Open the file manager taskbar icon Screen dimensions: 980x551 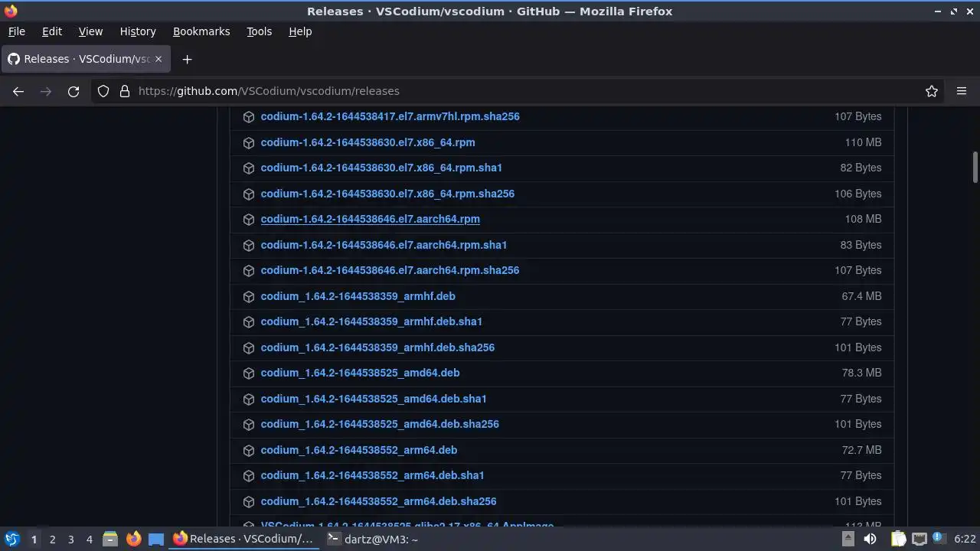[x=109, y=540]
